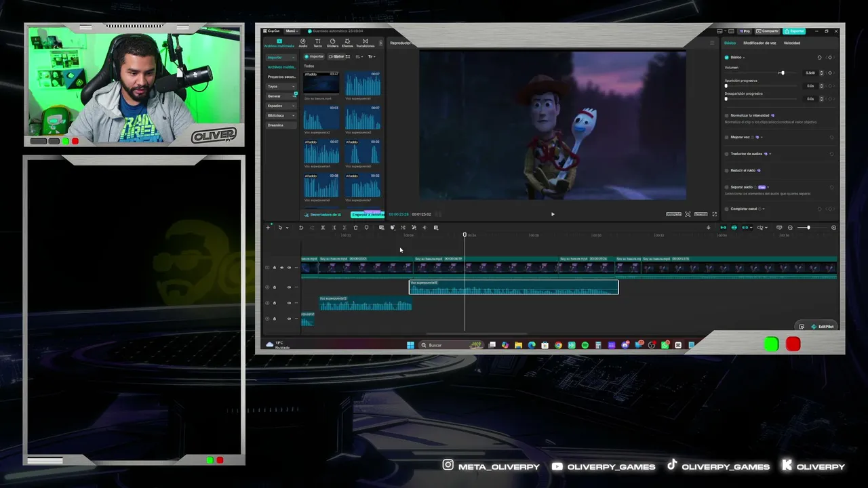The image size is (868, 488).
Task: Lock the main video track
Action: (x=275, y=268)
